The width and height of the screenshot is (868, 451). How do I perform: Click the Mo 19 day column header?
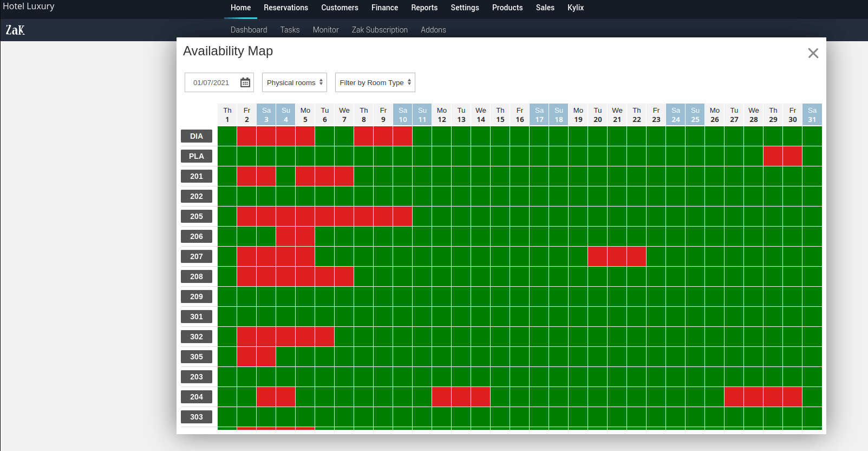click(578, 114)
